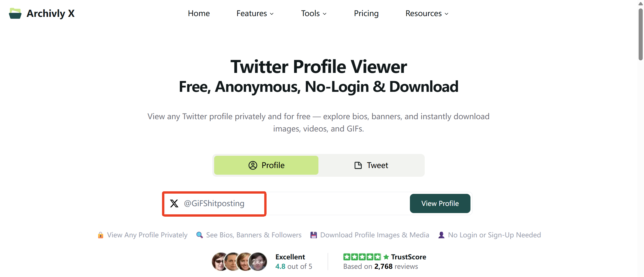Expand the Features dropdown menu
The height and width of the screenshot is (277, 644).
(255, 13)
